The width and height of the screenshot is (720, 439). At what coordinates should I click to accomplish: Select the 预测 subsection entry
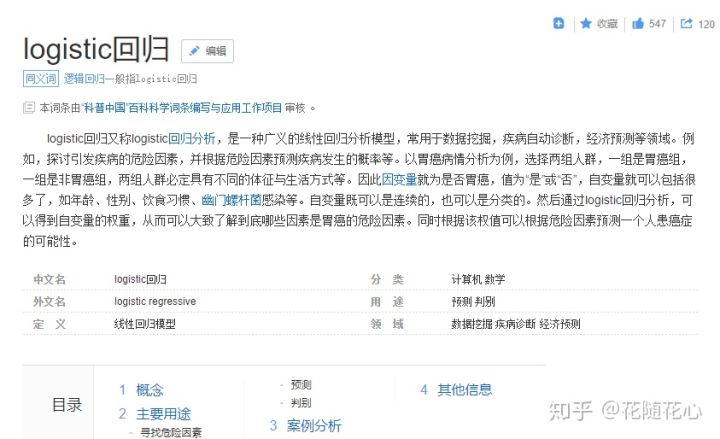click(300, 384)
